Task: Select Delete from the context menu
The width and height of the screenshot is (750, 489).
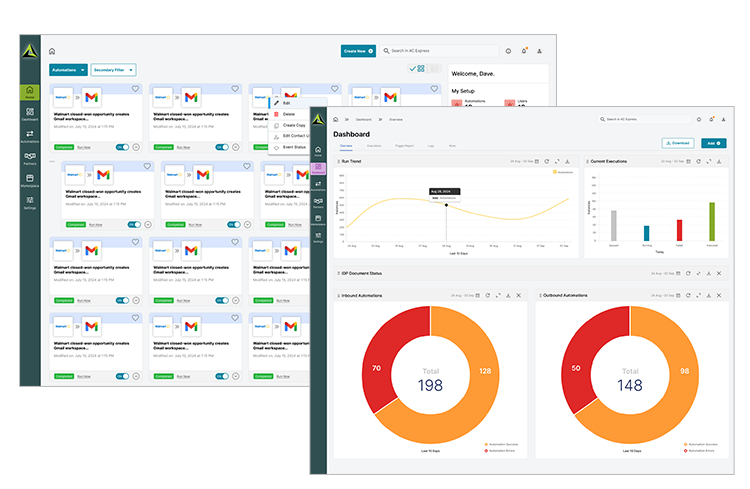Action: coord(287,113)
